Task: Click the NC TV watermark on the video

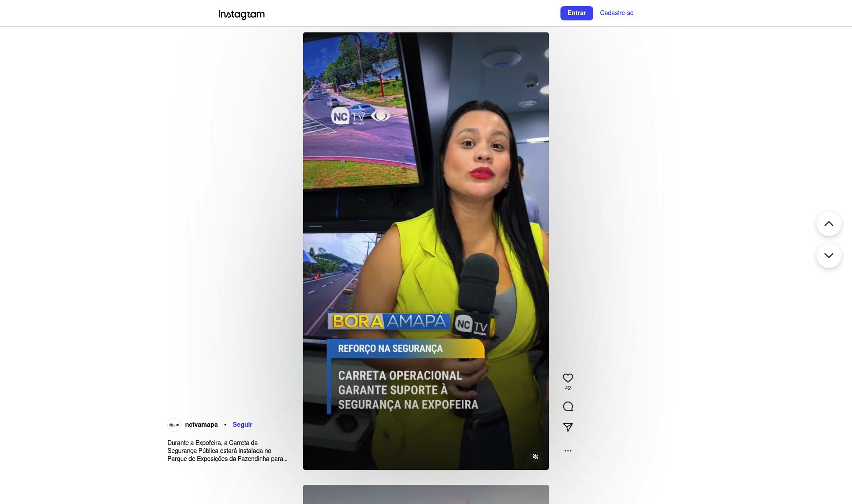Action: 360,116
